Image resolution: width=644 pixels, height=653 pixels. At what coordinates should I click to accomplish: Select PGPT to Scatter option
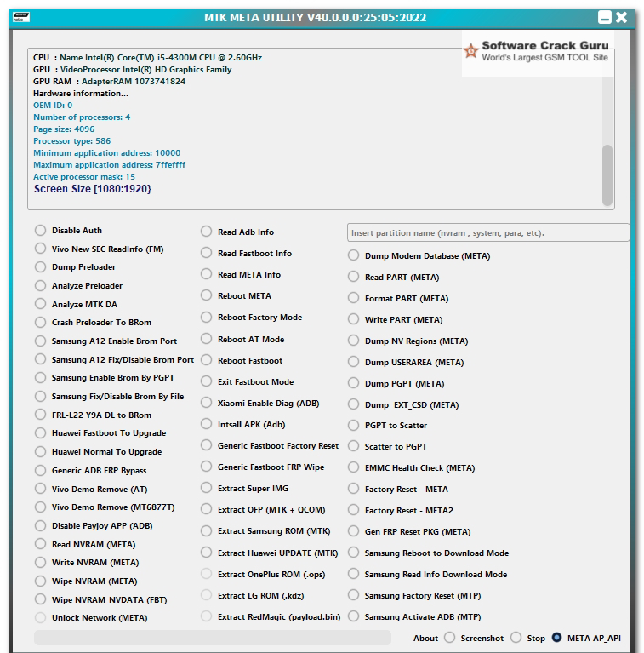[354, 425]
